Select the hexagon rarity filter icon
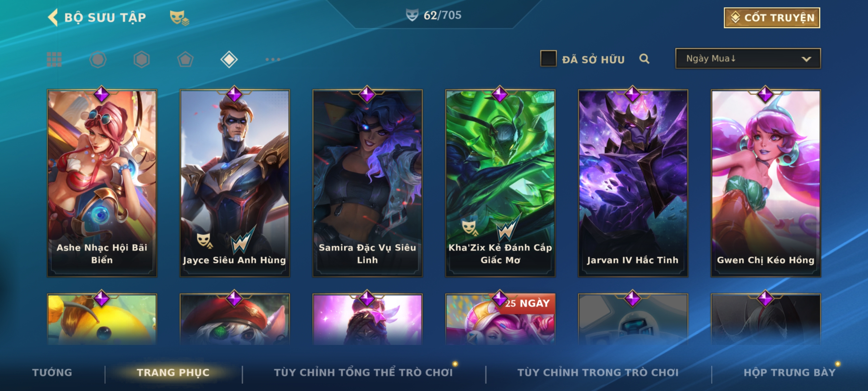This screenshot has width=868, height=391. tap(141, 59)
